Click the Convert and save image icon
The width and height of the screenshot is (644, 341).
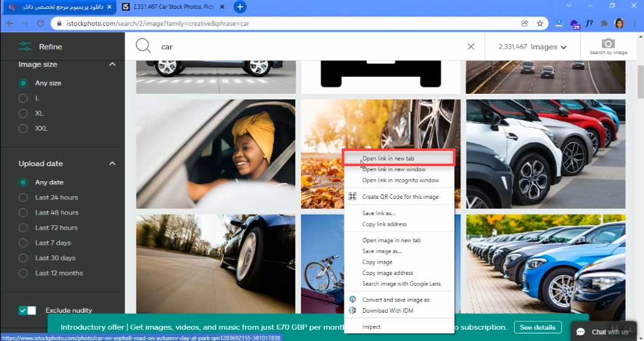pos(352,299)
